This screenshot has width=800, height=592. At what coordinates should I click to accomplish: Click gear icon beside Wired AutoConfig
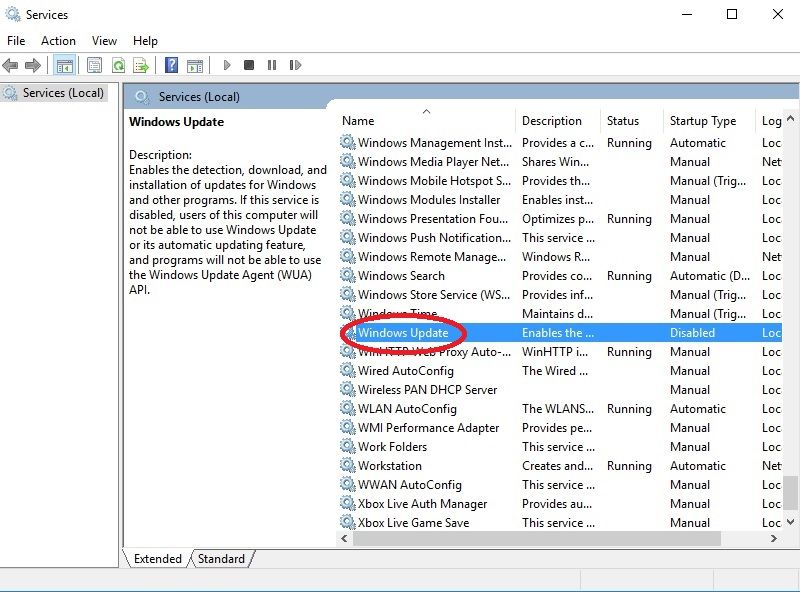coord(347,371)
